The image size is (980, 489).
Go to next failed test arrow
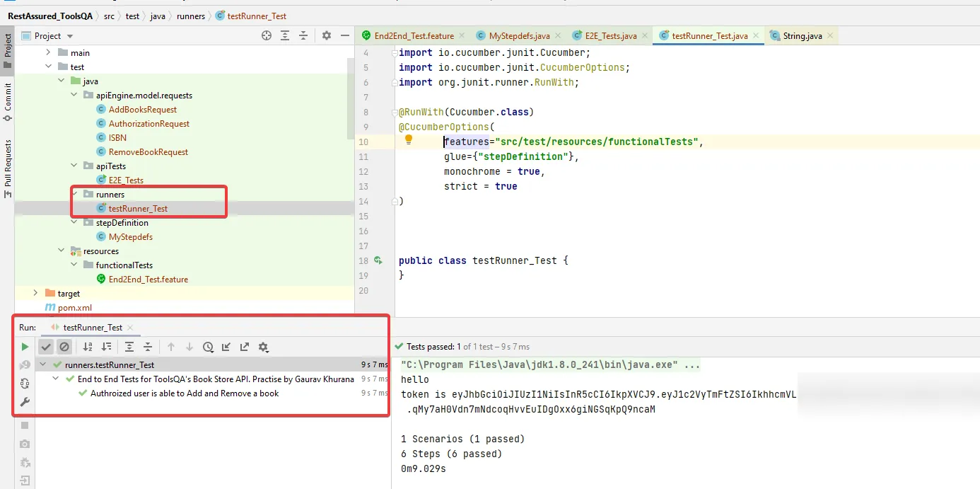pos(189,347)
